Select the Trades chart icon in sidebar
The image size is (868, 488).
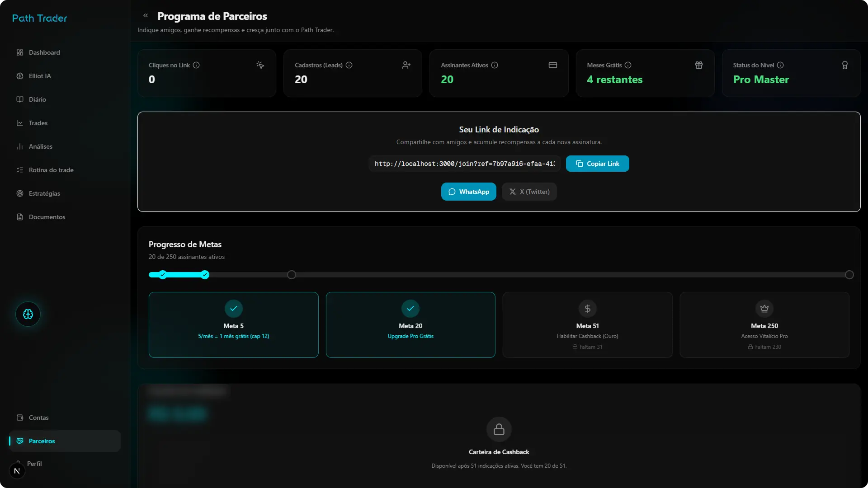[x=20, y=122]
